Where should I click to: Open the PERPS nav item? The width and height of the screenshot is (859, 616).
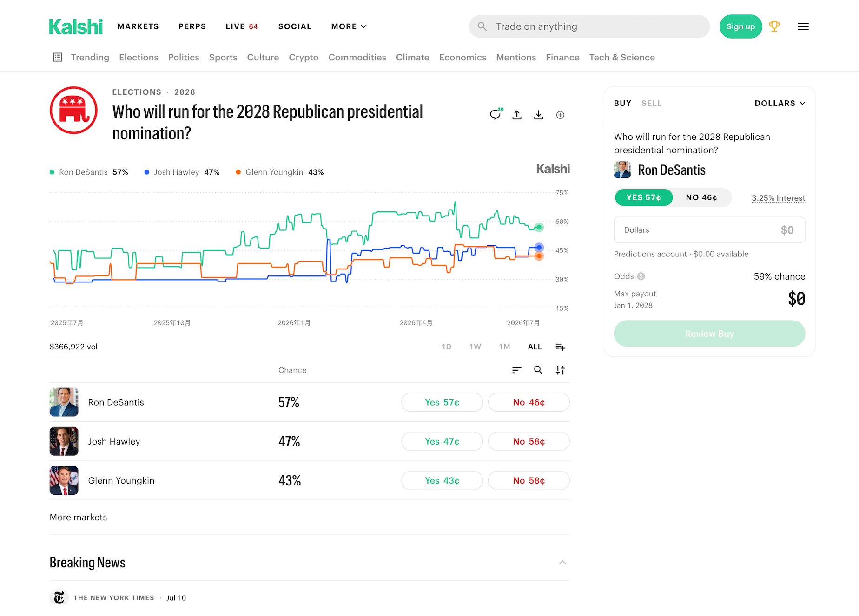[192, 26]
